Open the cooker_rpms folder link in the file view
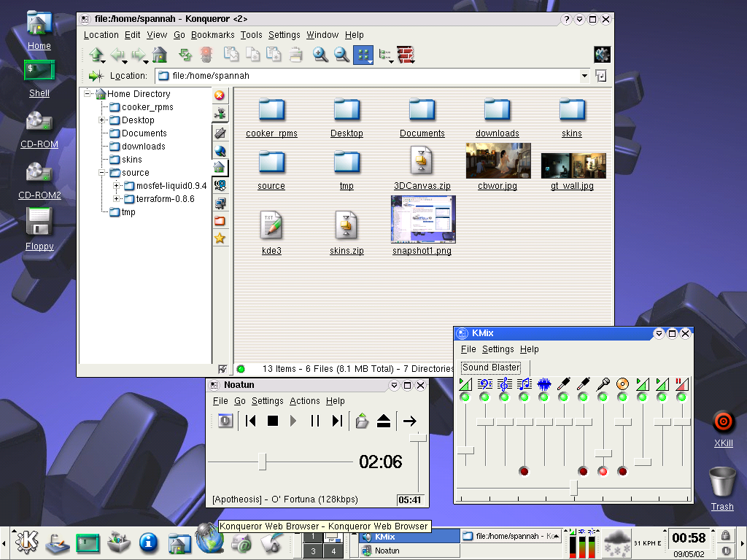 click(271, 133)
